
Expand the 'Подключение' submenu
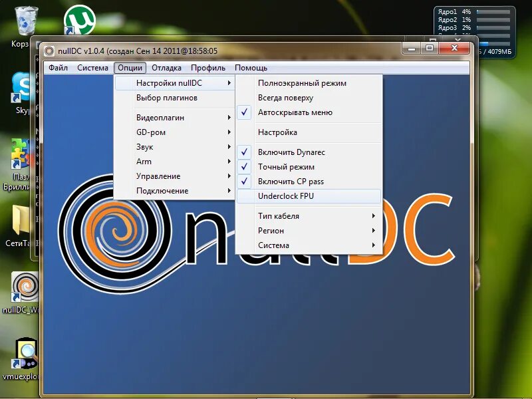point(174,190)
